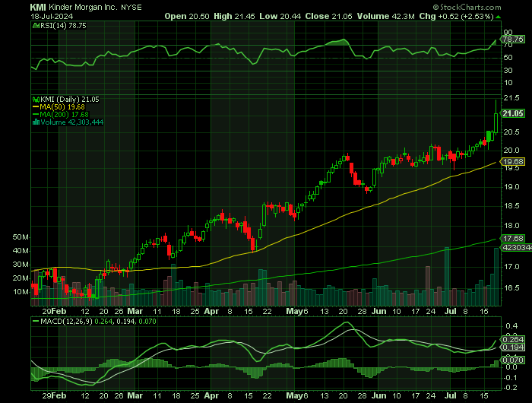Click the 30M volume axis label

tap(21, 265)
